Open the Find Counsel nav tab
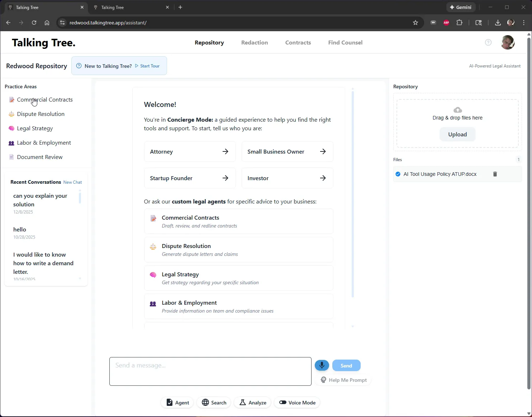This screenshot has width=532, height=417. [x=345, y=42]
